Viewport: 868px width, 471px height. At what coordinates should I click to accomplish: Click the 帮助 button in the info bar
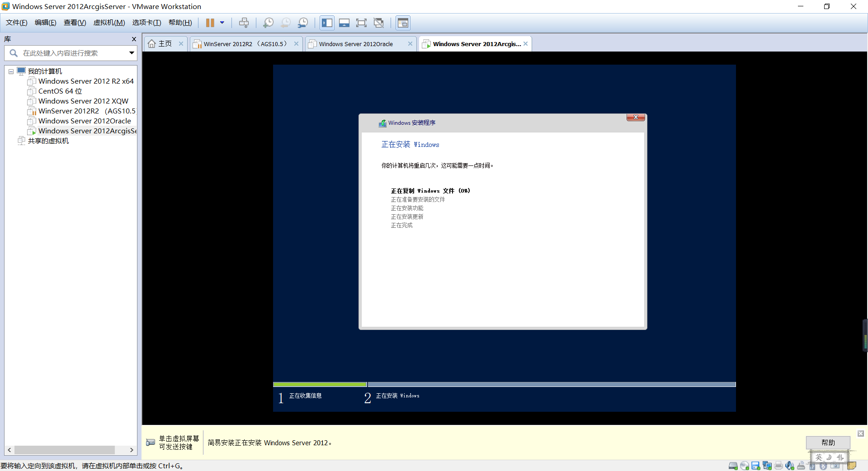(828, 443)
